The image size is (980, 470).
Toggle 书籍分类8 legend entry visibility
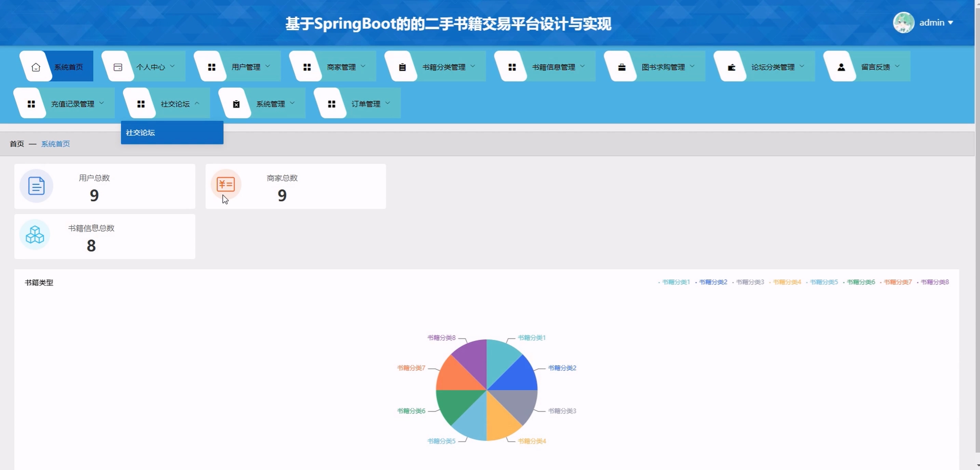tap(934, 282)
